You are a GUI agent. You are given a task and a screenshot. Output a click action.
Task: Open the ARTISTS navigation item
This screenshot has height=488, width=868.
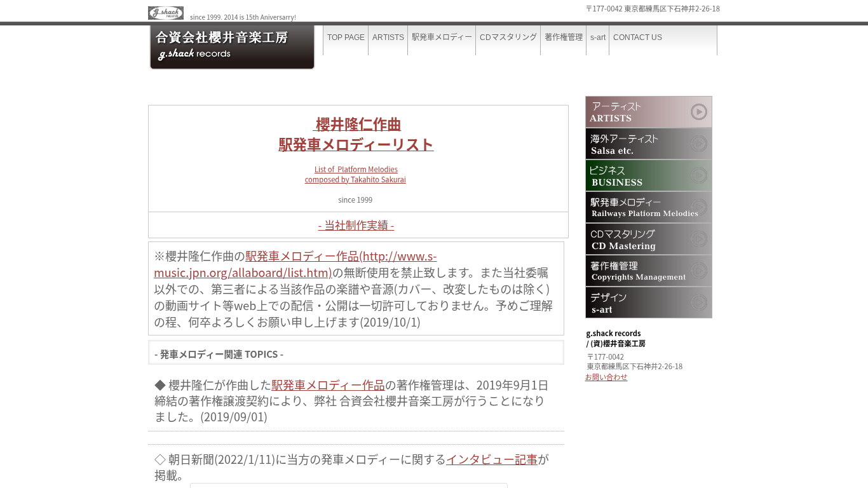click(388, 37)
